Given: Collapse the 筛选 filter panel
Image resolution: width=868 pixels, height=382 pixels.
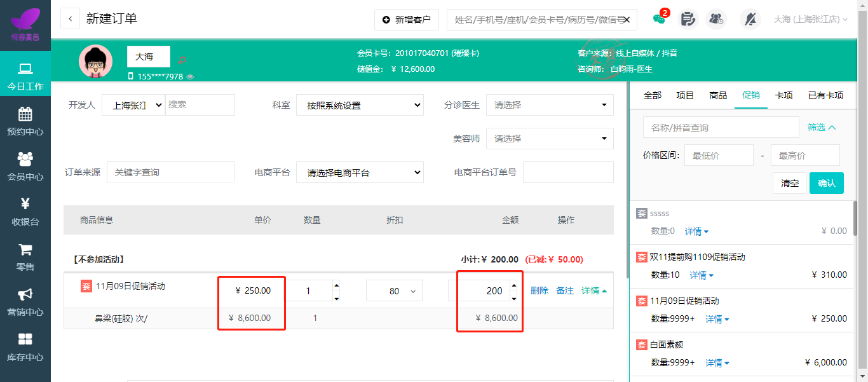Looking at the screenshot, I should pyautogui.click(x=822, y=127).
